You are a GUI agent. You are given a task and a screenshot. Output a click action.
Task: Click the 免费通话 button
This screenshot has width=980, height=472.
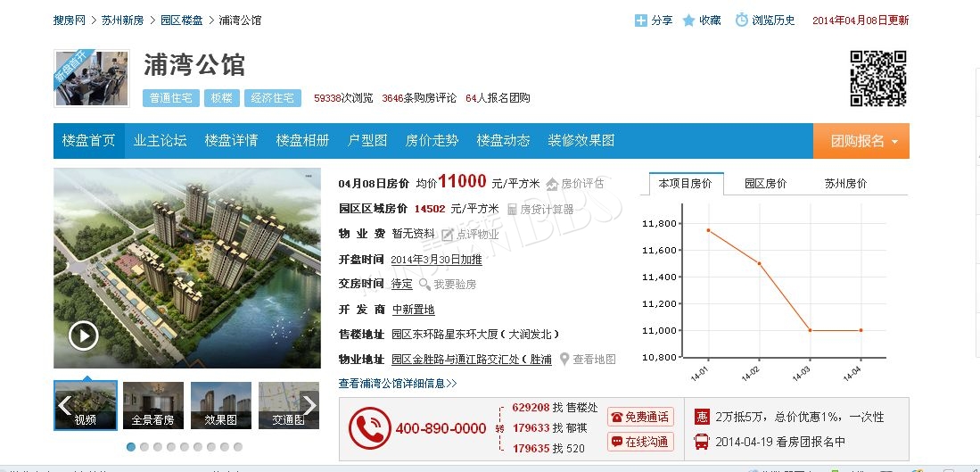pyautogui.click(x=640, y=417)
